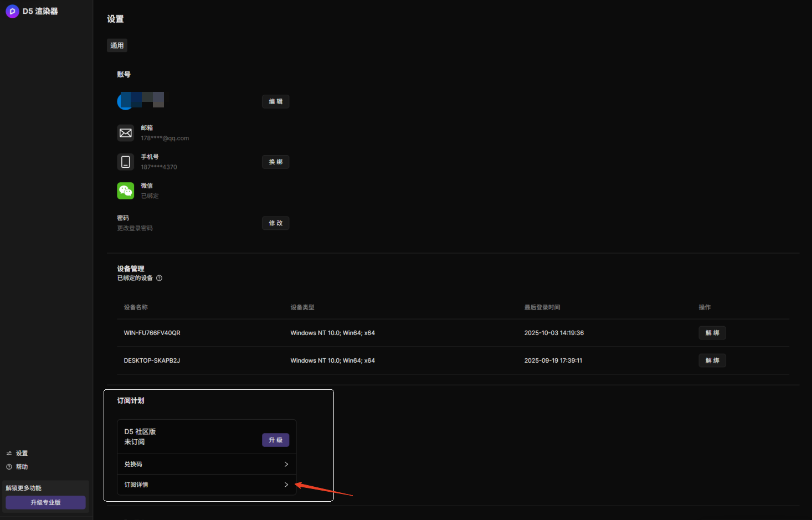The height and width of the screenshot is (520, 812).
Task: Click the 解锁更多功能 sidebar text
Action: [x=24, y=488]
